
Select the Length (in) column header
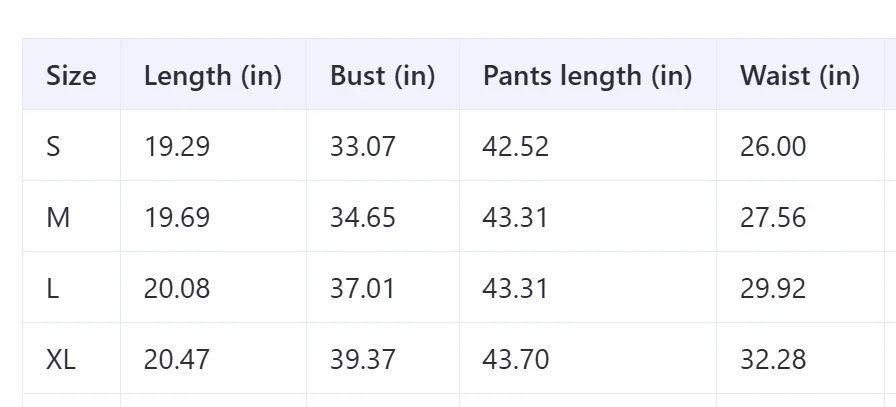(x=213, y=75)
